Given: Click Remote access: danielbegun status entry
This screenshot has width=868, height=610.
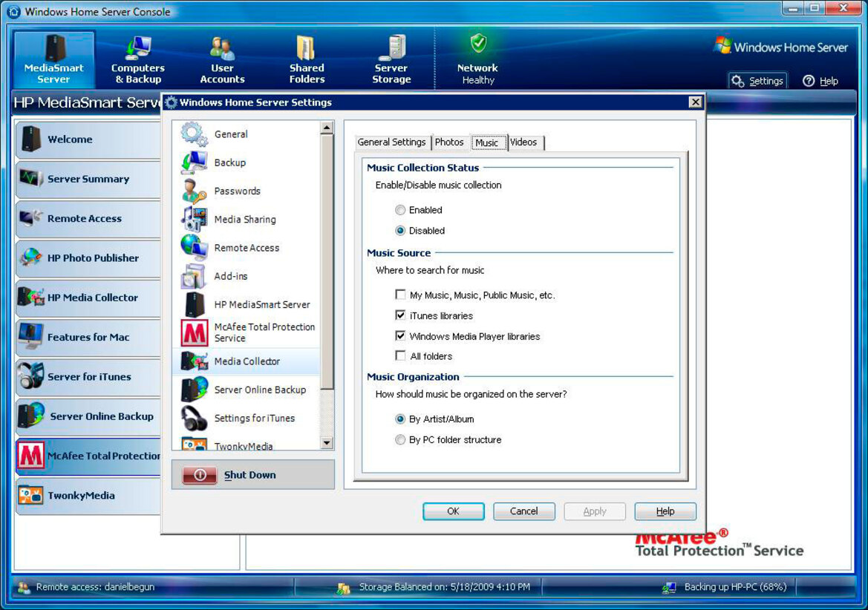Looking at the screenshot, I should (86, 587).
